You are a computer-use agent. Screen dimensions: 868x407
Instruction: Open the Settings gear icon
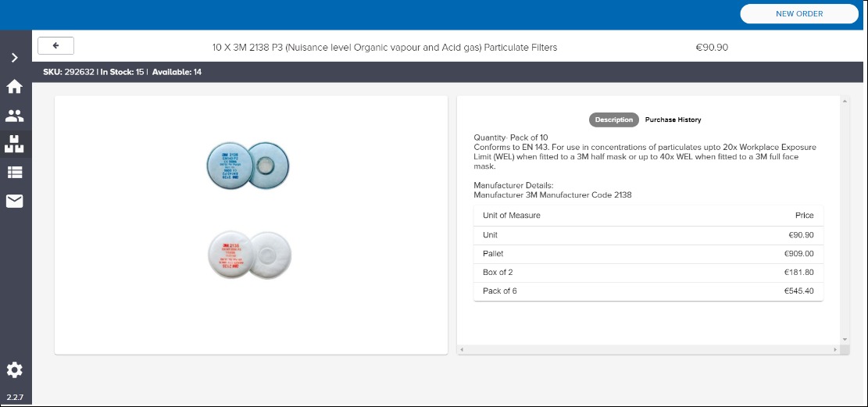tap(15, 370)
